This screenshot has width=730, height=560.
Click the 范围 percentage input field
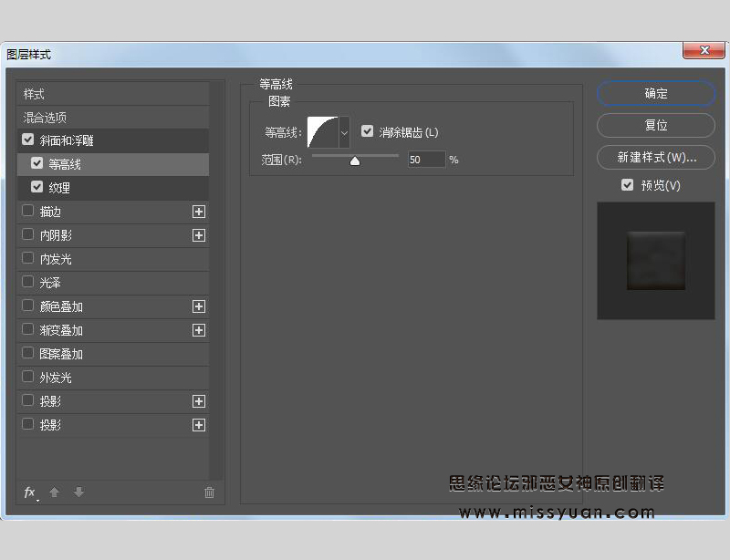pyautogui.click(x=425, y=160)
